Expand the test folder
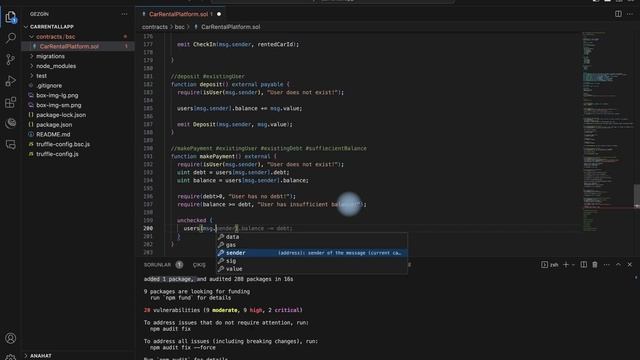 pos(41,76)
